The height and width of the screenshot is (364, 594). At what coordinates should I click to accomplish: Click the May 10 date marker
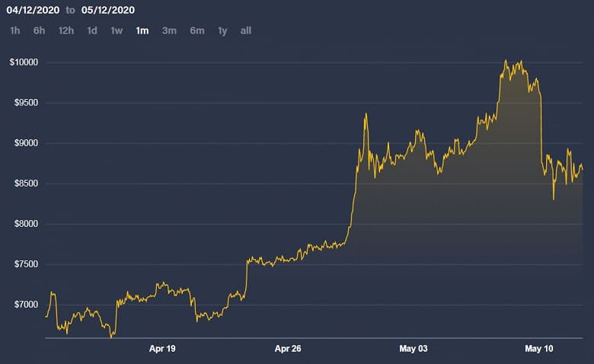539,349
